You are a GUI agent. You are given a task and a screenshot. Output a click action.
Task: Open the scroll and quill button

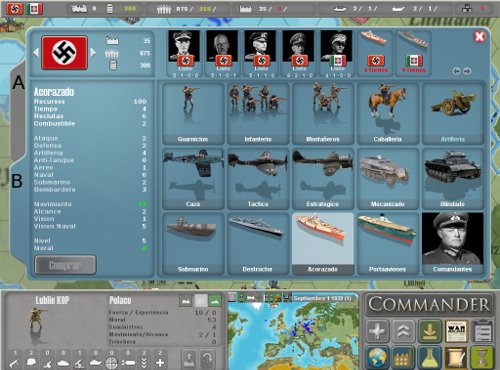pyautogui.click(x=456, y=357)
